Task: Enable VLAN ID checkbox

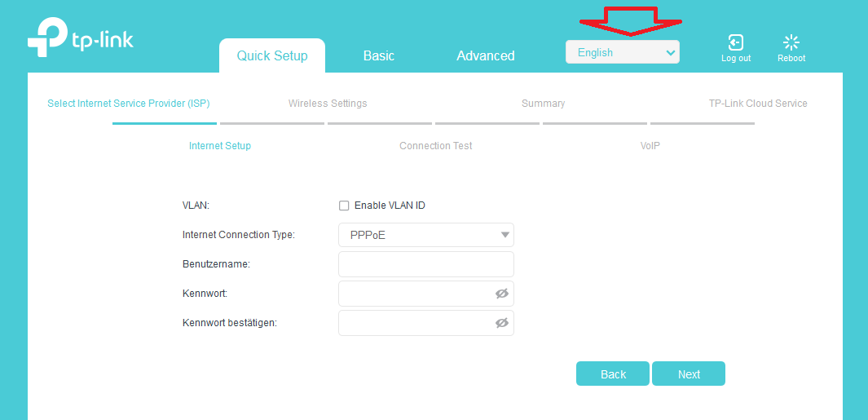Action: click(x=344, y=206)
